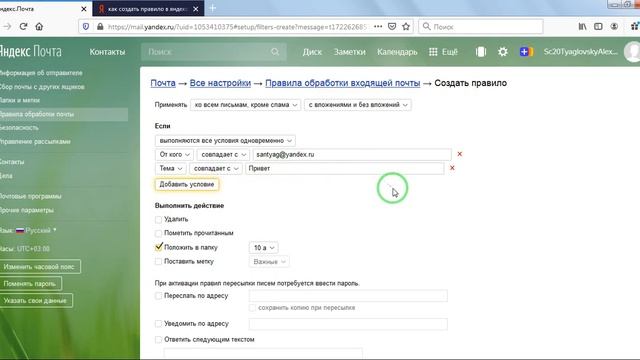Close the Яндекс Почта browser tab
This screenshot has width=640, height=360.
pyautogui.click(x=84, y=9)
